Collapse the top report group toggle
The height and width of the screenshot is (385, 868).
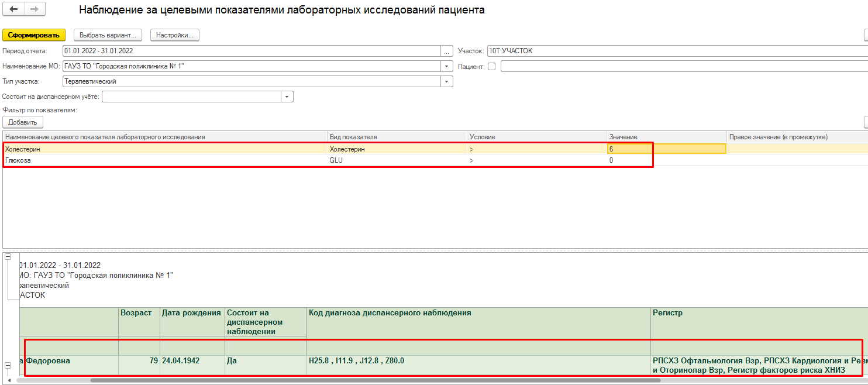click(9, 257)
